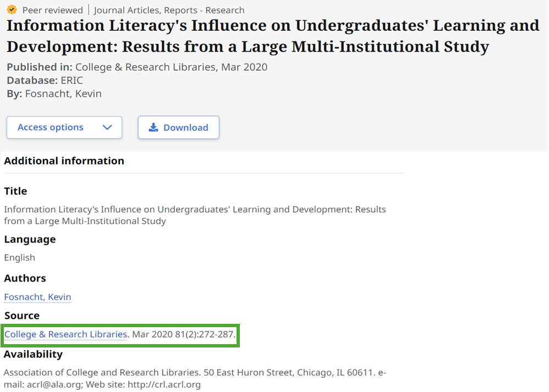Viewport: 549px width, 392px height.
Task: Click the Additional information section heading
Action: tap(64, 161)
